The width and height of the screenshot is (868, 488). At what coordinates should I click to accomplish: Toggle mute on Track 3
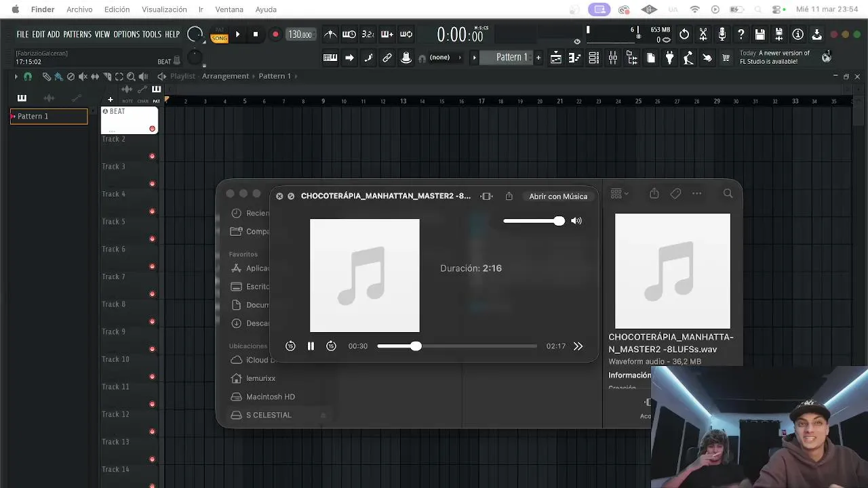pos(152,184)
